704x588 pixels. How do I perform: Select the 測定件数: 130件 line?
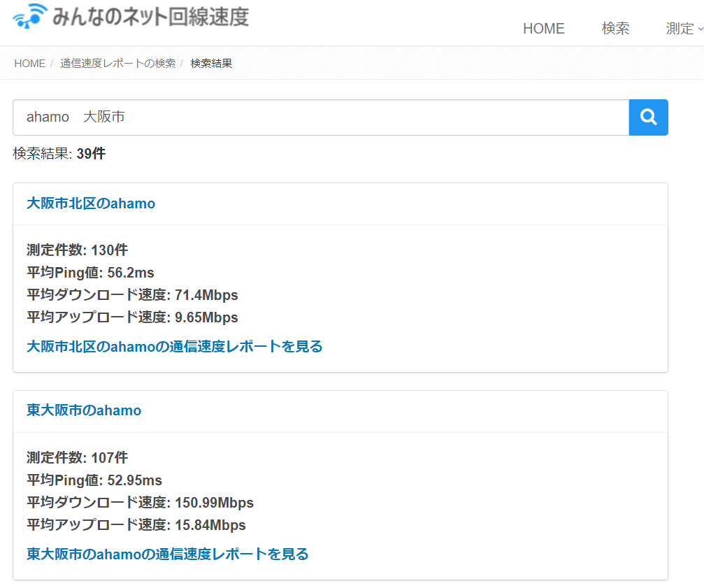[x=77, y=250]
